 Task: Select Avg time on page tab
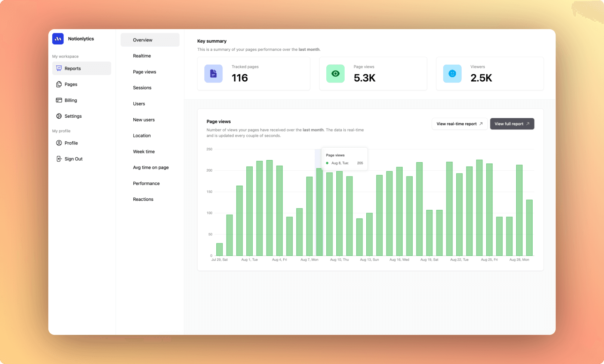pos(151,167)
